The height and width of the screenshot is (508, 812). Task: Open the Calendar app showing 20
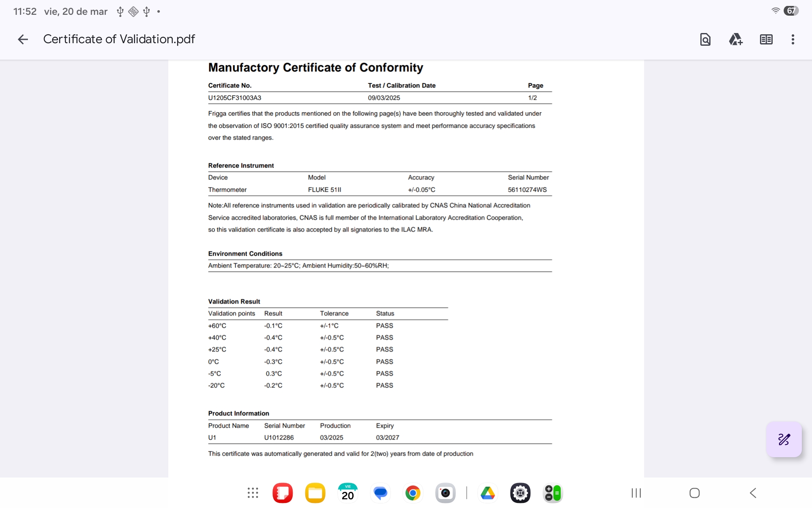click(348, 493)
